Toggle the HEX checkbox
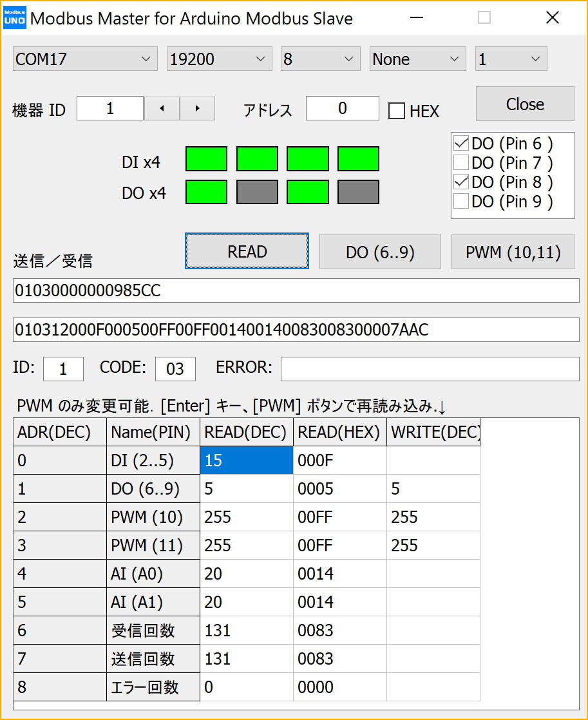 pyautogui.click(x=397, y=111)
